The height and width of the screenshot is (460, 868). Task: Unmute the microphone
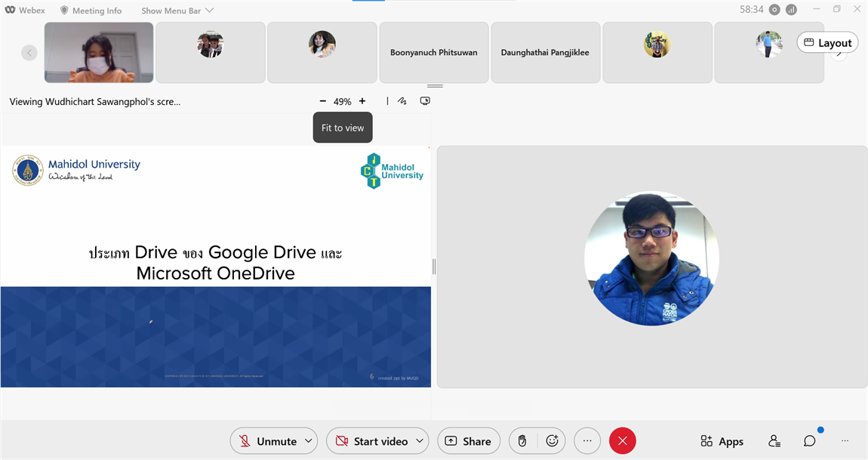268,441
